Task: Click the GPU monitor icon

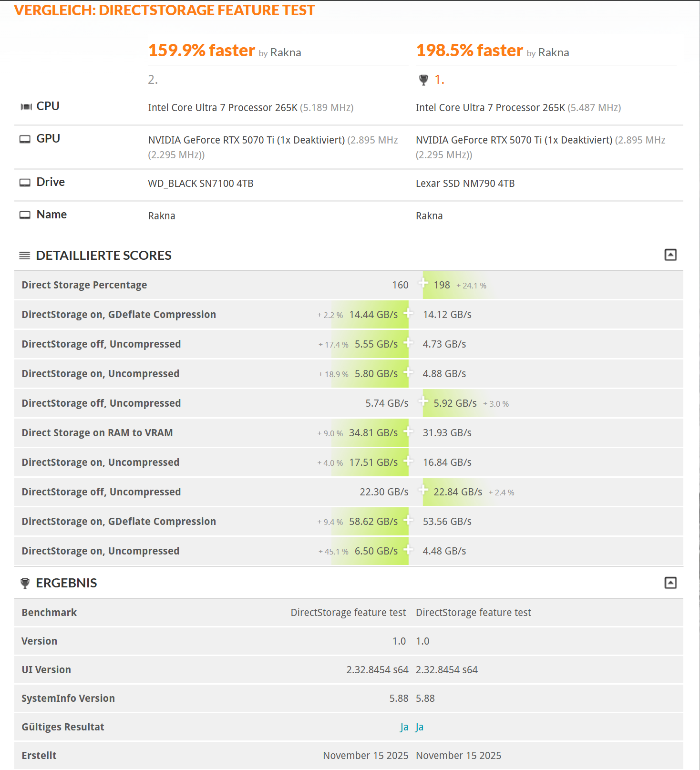Action: pos(25,139)
